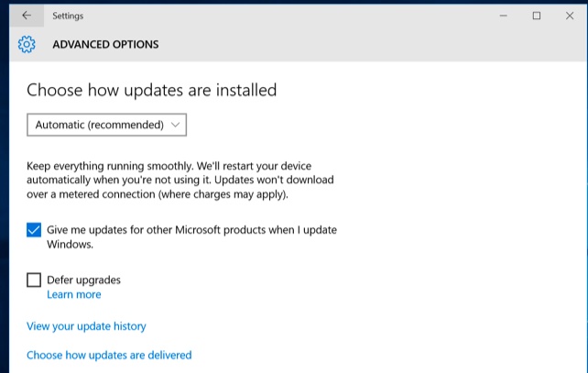Image resolution: width=588 pixels, height=373 pixels.
Task: Open the Automatic (recommended) dropdown
Action: 106,125
